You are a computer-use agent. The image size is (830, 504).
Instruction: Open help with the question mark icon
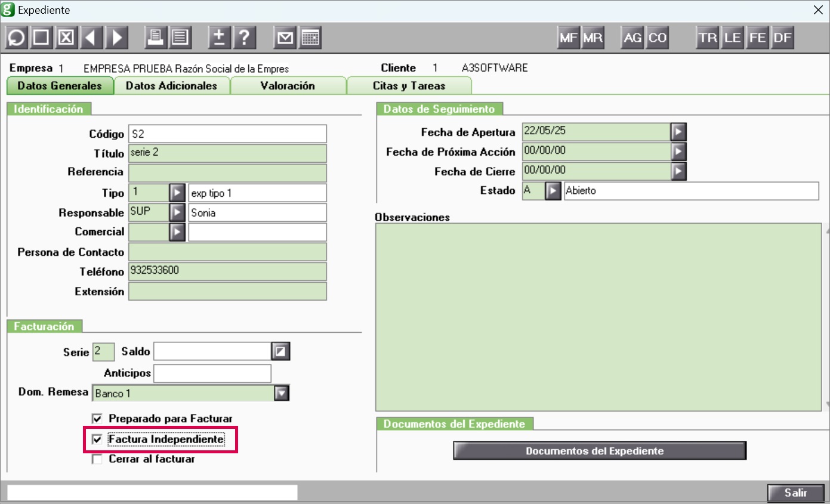245,38
